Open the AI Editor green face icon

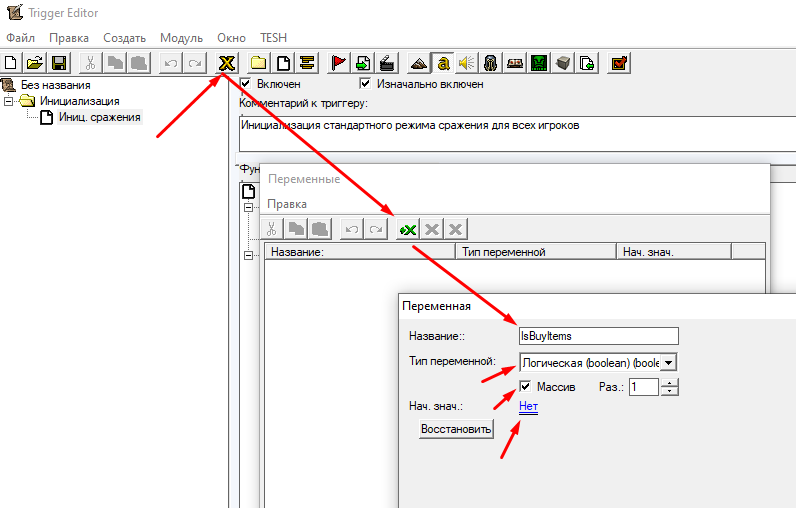(x=539, y=63)
